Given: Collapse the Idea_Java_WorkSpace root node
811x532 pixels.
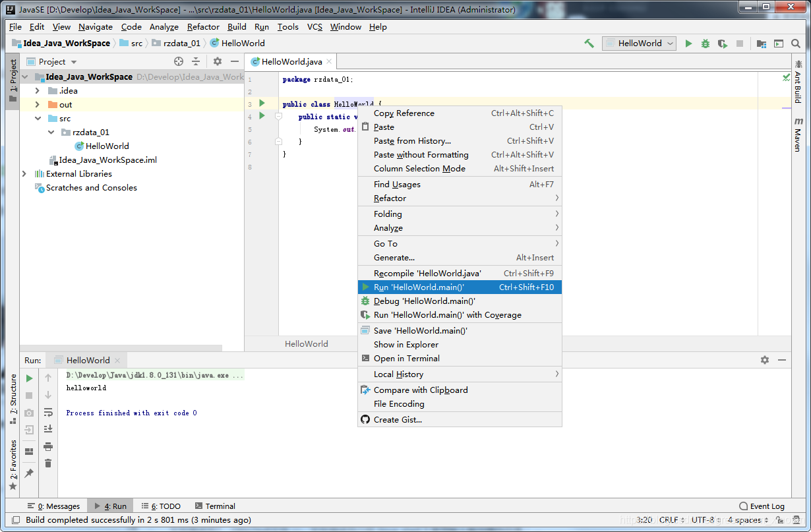Looking at the screenshot, I should point(25,76).
